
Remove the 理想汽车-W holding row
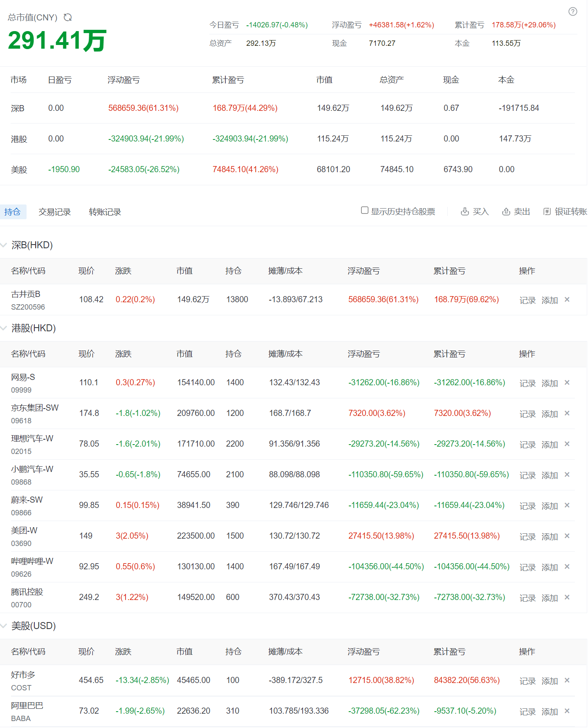(567, 444)
